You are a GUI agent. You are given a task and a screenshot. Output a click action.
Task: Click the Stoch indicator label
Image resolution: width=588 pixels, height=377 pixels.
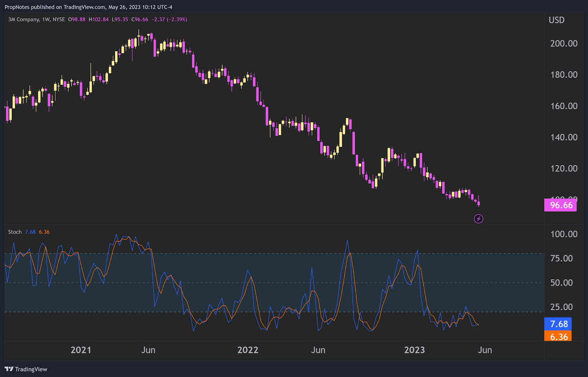[15, 232]
